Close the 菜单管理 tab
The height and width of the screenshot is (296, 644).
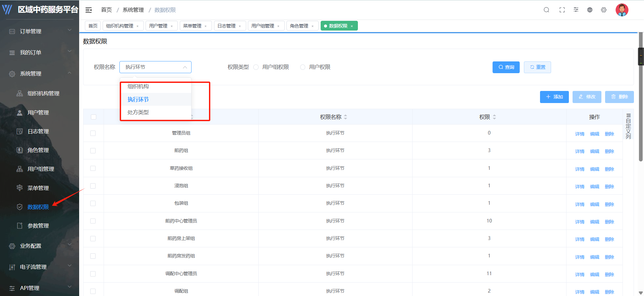[x=206, y=26]
